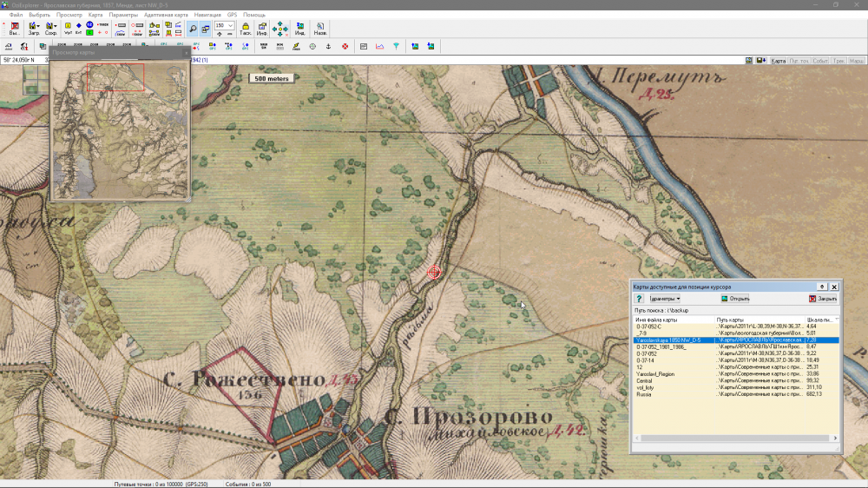Toggle the 'Трек' track layer button

point(838,61)
